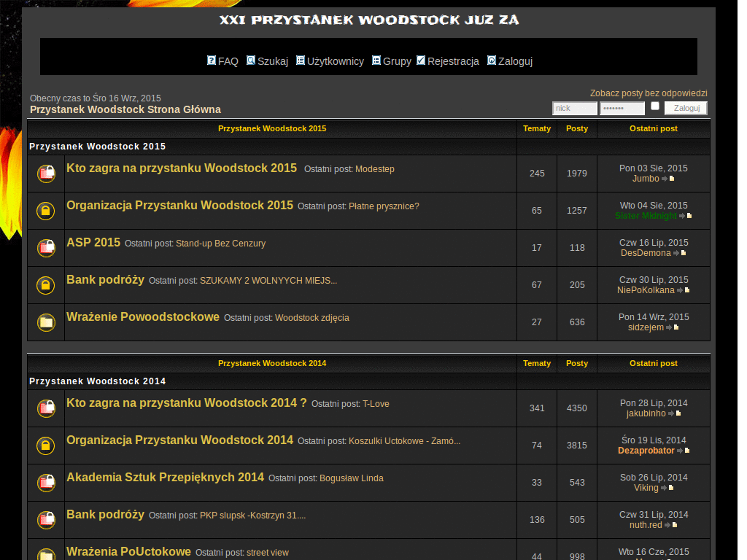Open user profile jakubinho
This screenshot has width=747, height=560.
click(x=646, y=413)
